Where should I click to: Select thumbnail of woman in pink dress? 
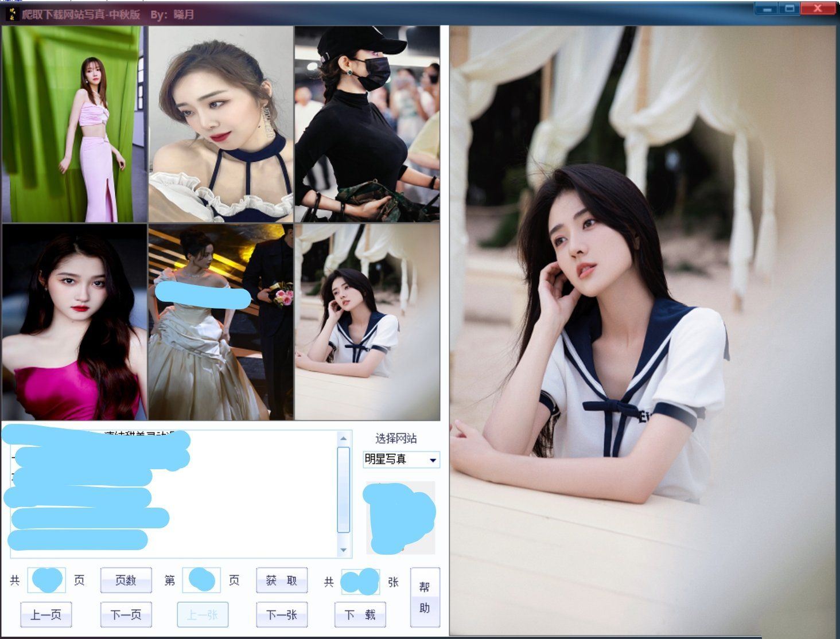[74, 322]
